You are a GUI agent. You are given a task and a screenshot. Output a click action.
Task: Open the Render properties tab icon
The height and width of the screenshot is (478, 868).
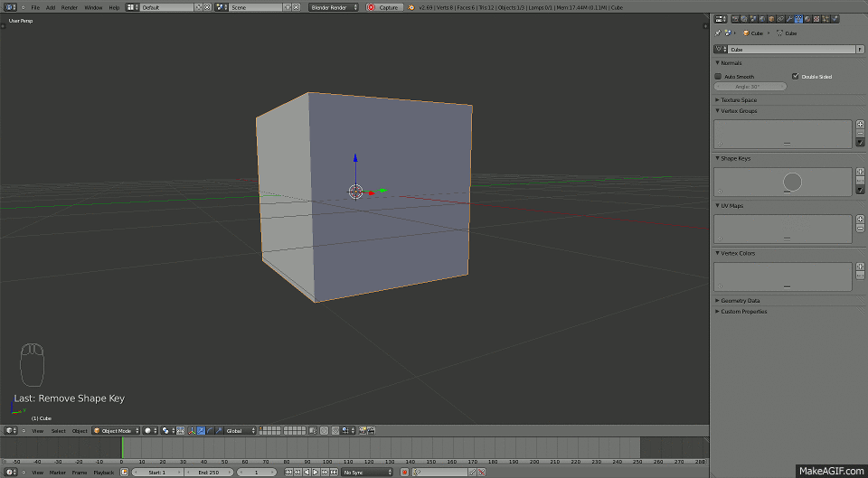(733, 19)
